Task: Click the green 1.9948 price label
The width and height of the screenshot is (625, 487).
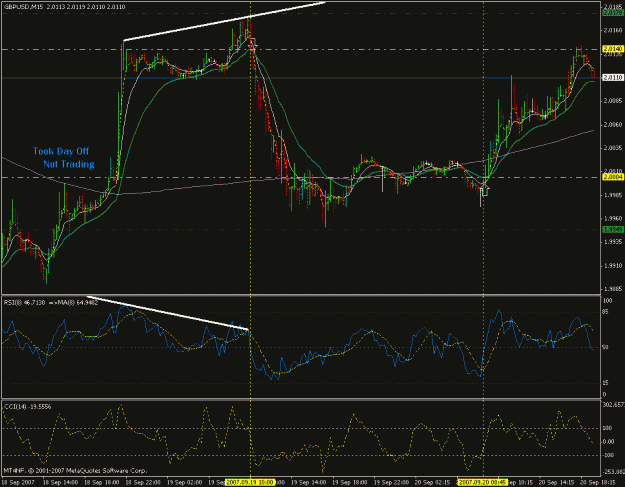Action: coord(613,230)
